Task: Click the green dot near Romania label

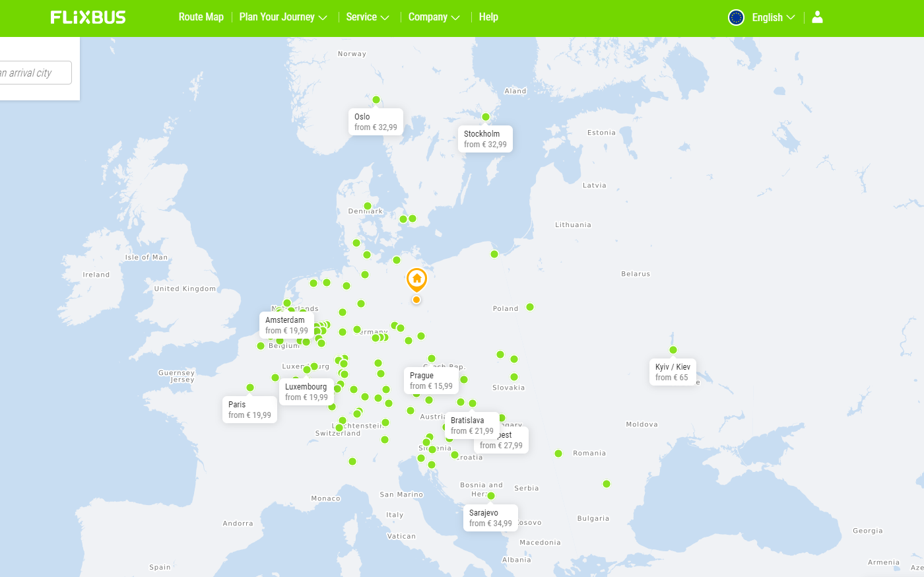Action: pyautogui.click(x=558, y=454)
